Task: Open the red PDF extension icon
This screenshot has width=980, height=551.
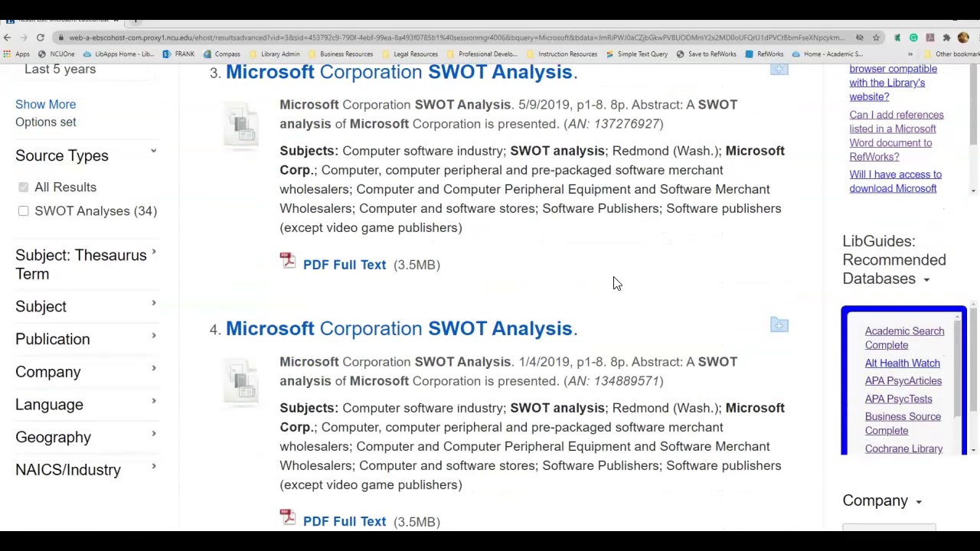Action: tap(930, 37)
